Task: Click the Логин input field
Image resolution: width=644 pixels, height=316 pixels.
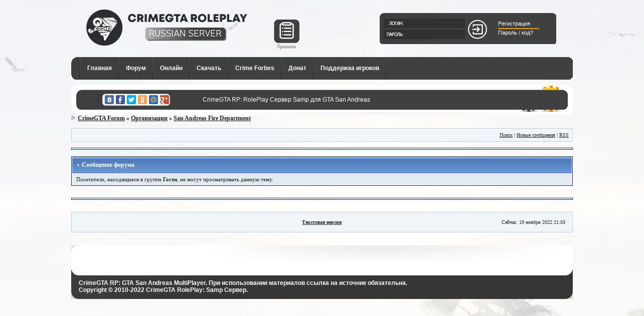Action: [x=424, y=24]
